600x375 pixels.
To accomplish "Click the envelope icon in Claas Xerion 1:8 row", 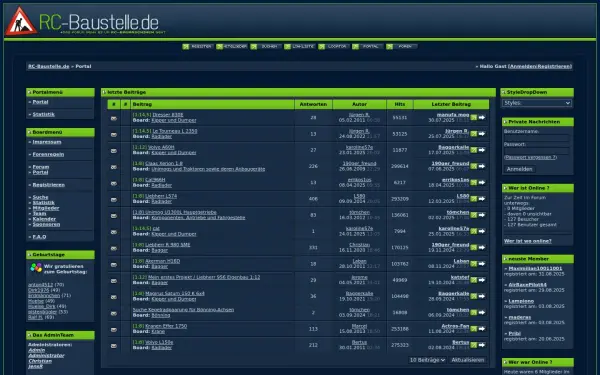I will tap(114, 167).
